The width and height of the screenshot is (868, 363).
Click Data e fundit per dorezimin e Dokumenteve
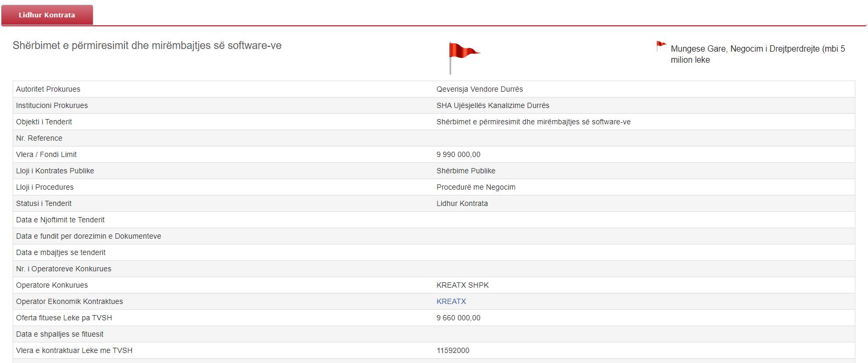89,236
